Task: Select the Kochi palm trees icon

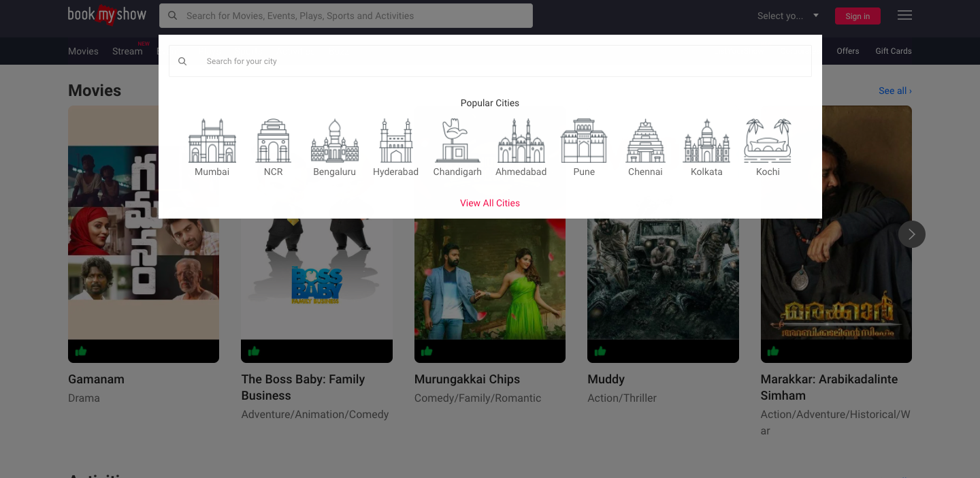Action: coord(768,141)
